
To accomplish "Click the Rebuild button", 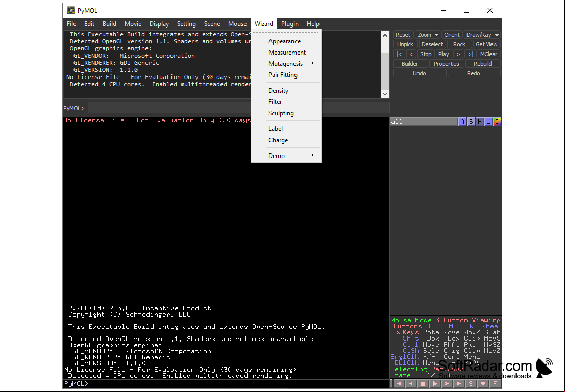I will tap(482, 64).
